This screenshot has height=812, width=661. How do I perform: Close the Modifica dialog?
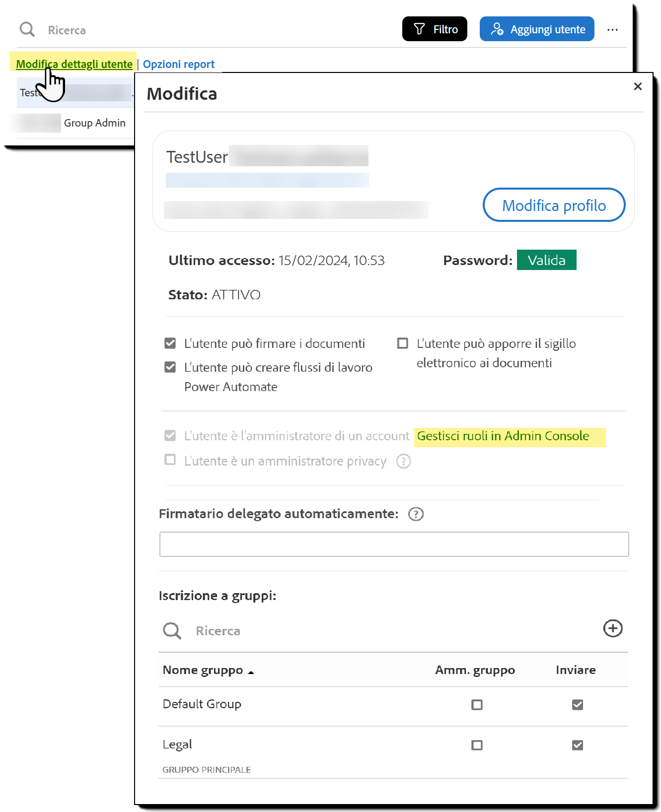click(x=638, y=87)
